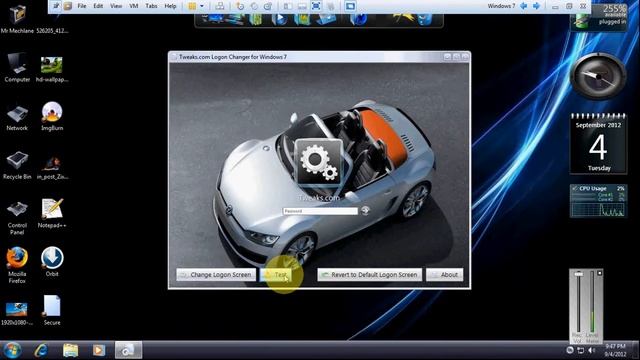Image resolution: width=640 pixels, height=360 pixels.
Task: Click the Test button
Action: click(276, 275)
